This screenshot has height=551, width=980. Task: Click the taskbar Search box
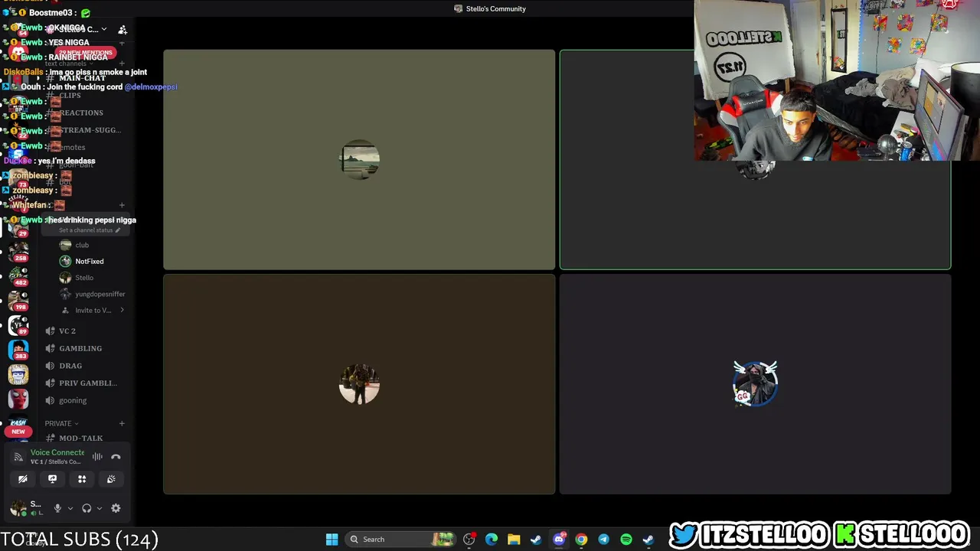[x=402, y=540]
